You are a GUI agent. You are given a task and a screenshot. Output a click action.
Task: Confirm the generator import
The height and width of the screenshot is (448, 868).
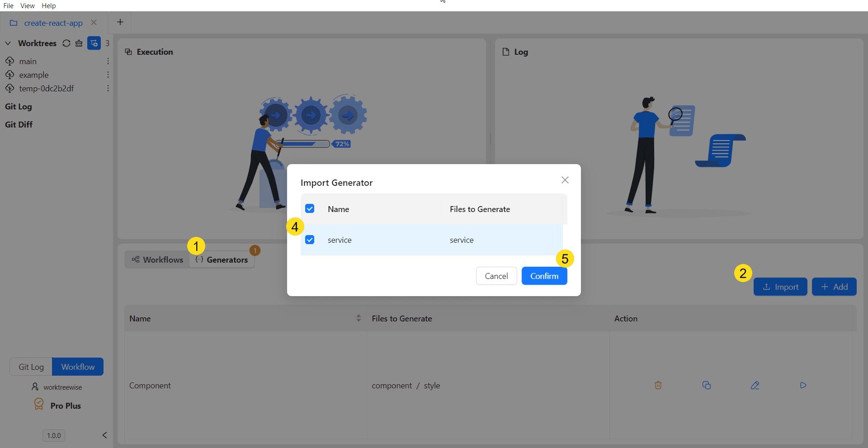pos(544,276)
